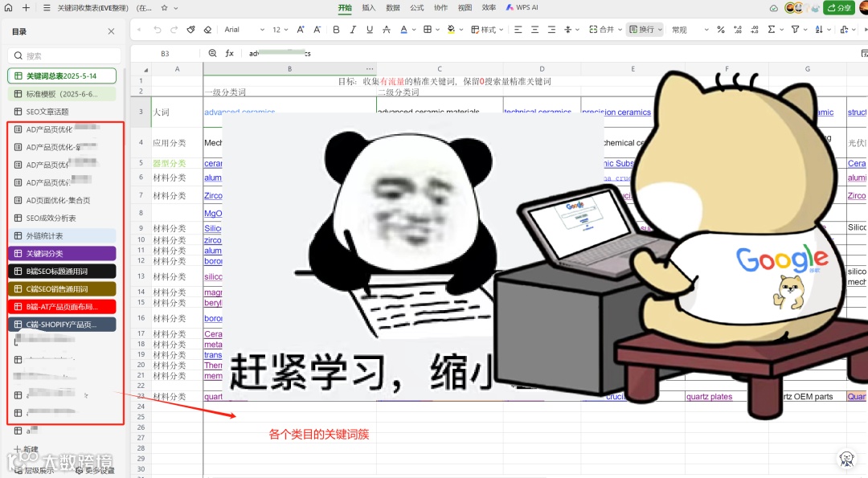Apply the blue font color A
The image size is (868, 478).
(404, 29)
